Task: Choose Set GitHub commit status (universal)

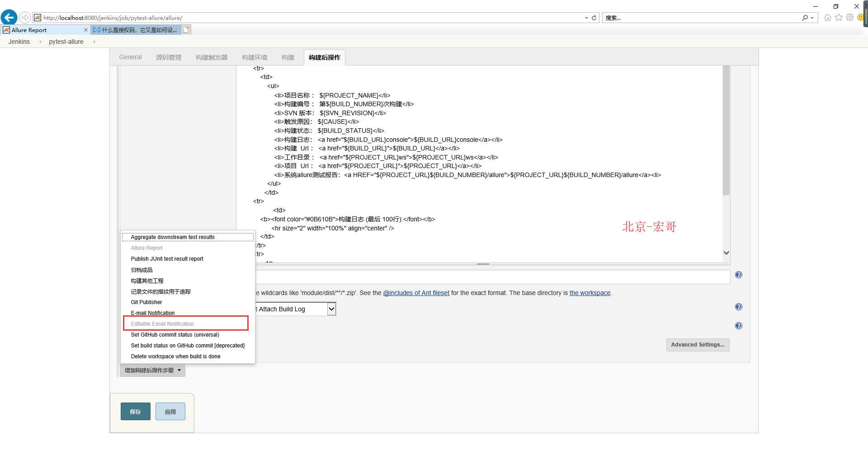Action: coord(188,335)
